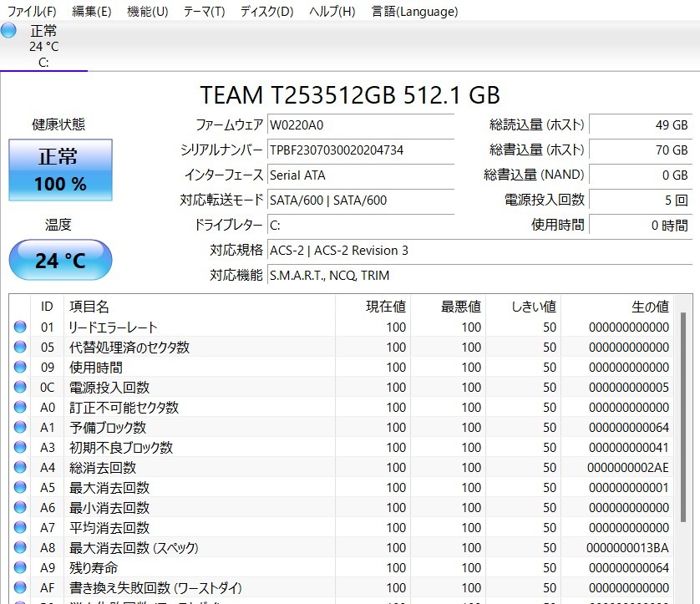This screenshot has width=700, height=604.
Task: Click status icon for A0 訂正不可能セクタ数 row
Action: click(x=20, y=407)
